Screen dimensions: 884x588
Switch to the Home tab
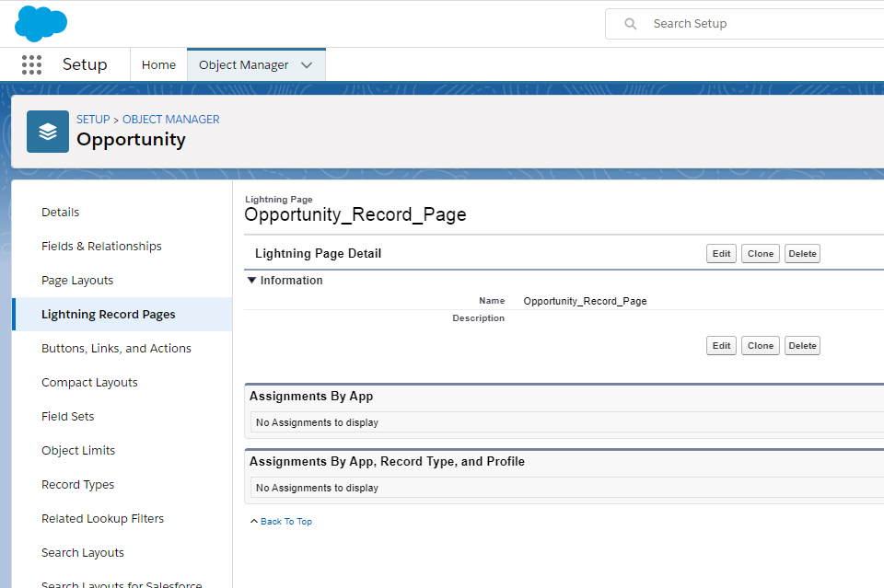click(158, 65)
